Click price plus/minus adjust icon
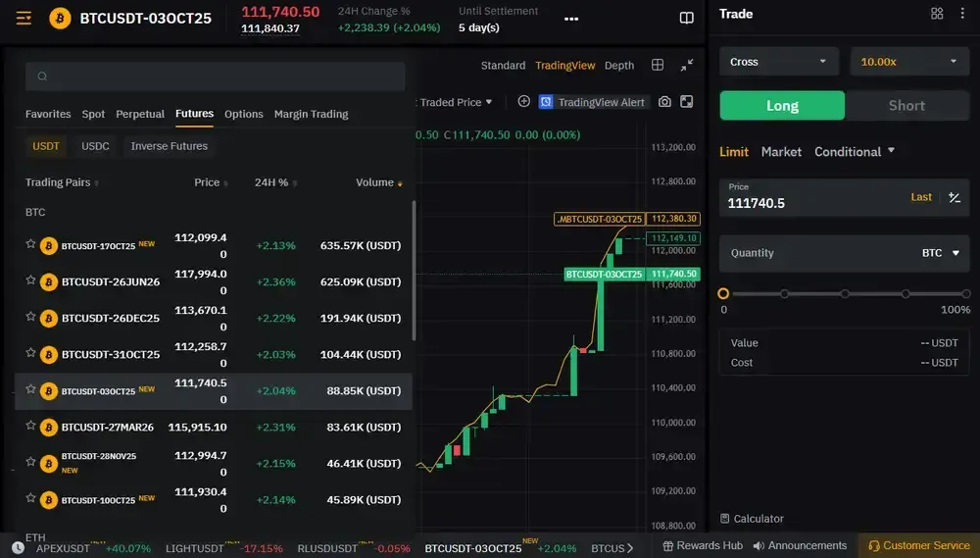980x558 pixels. click(x=954, y=198)
